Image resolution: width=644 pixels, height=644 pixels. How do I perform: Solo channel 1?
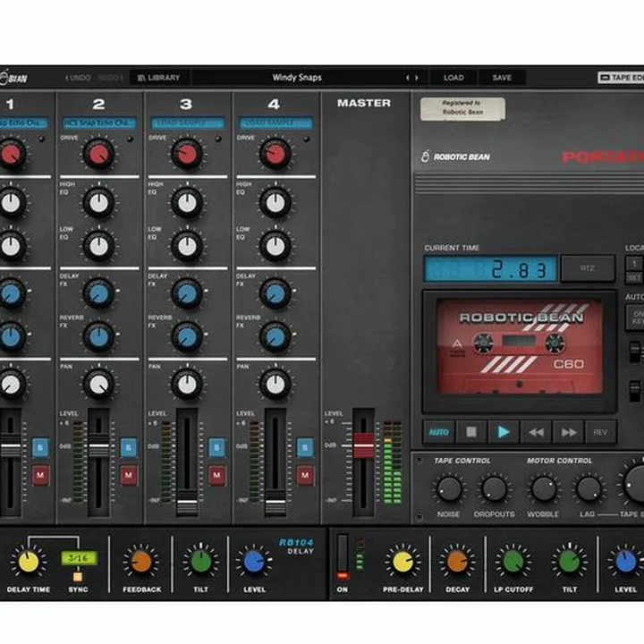click(40, 447)
